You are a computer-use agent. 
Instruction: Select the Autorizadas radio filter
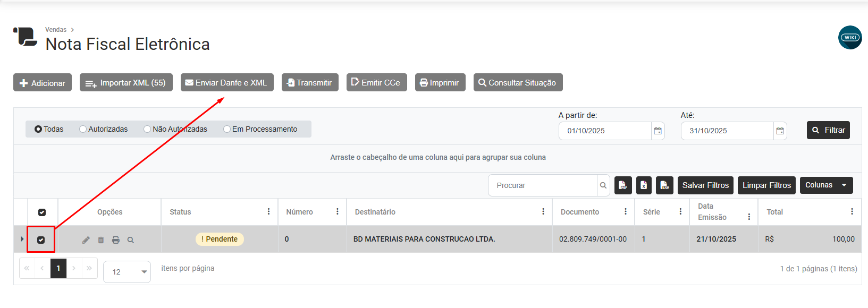click(83, 129)
